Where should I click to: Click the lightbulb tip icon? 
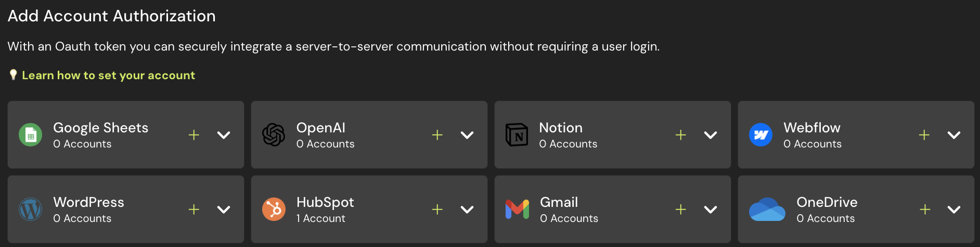click(x=14, y=75)
